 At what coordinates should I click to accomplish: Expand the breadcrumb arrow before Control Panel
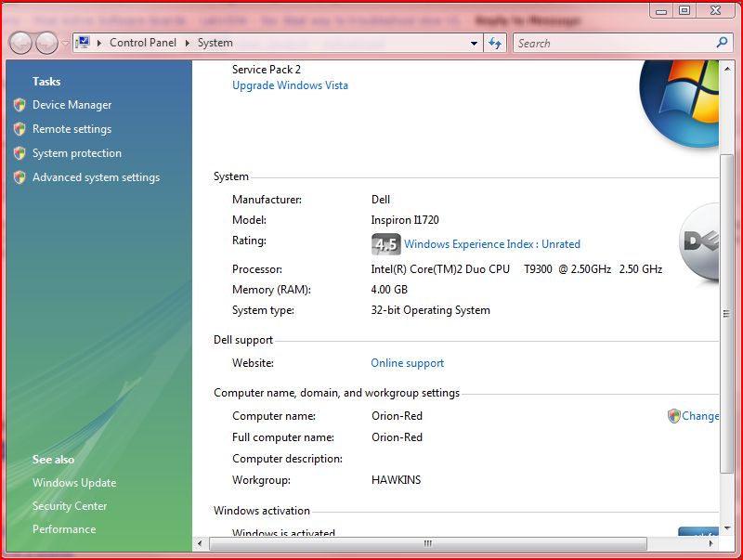[99, 43]
